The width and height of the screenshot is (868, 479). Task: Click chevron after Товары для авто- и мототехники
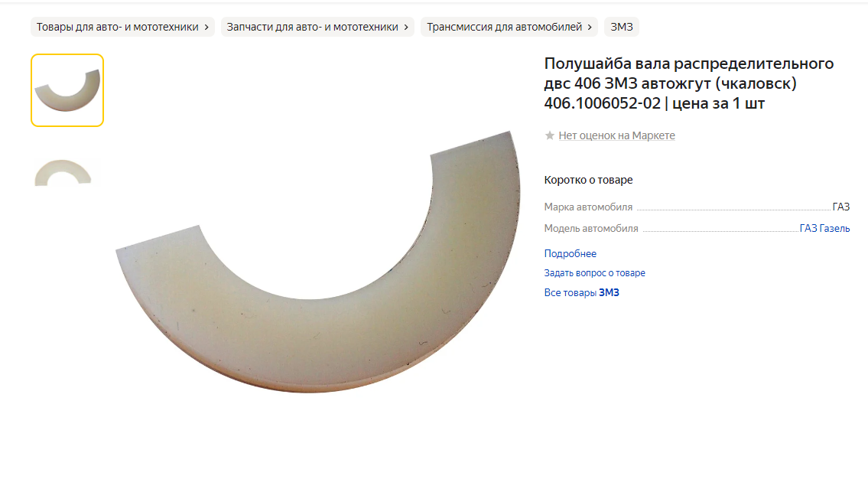tap(206, 27)
